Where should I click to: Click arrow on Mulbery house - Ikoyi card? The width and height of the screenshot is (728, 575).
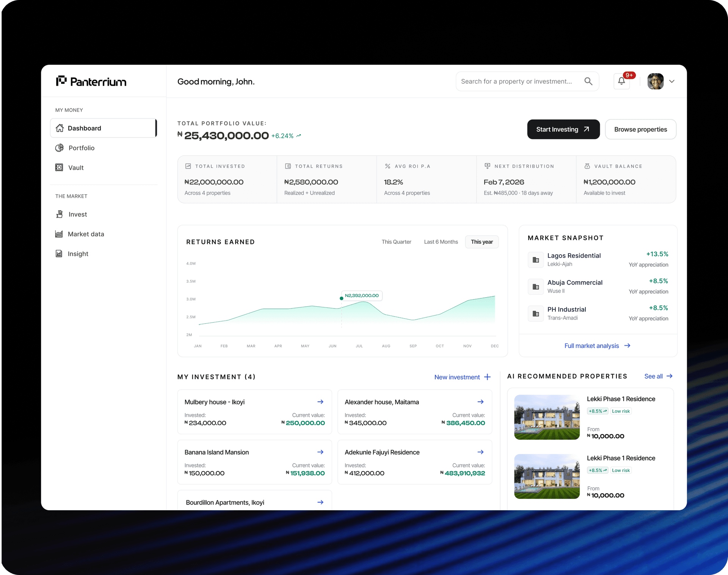(x=320, y=402)
